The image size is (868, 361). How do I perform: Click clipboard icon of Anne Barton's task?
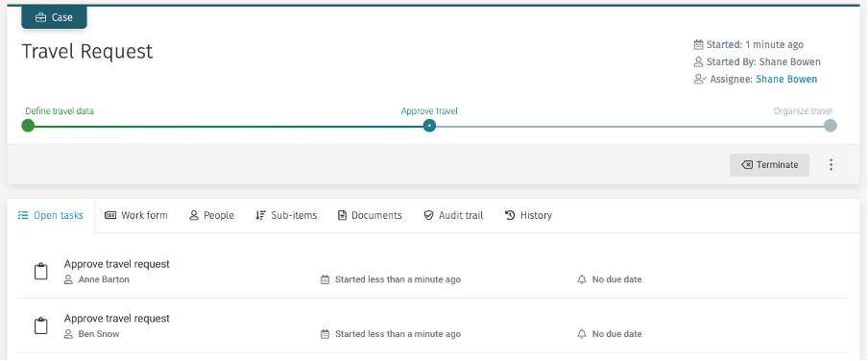point(41,272)
